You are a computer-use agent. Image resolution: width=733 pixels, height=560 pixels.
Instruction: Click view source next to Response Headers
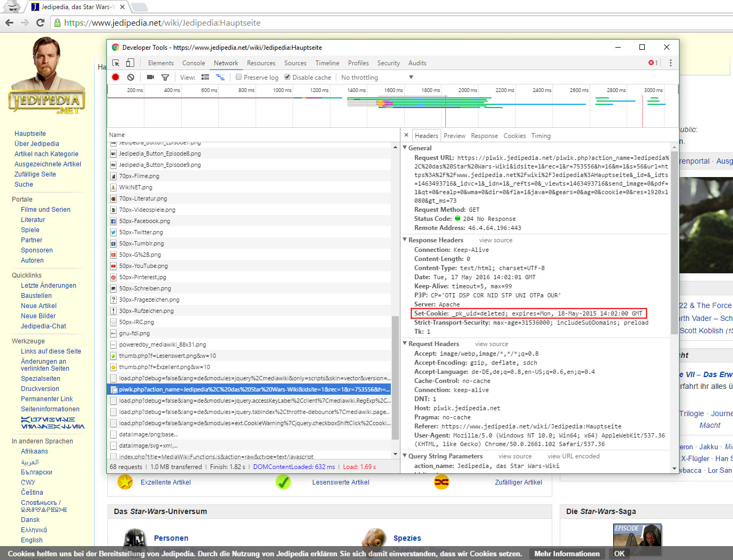click(496, 240)
